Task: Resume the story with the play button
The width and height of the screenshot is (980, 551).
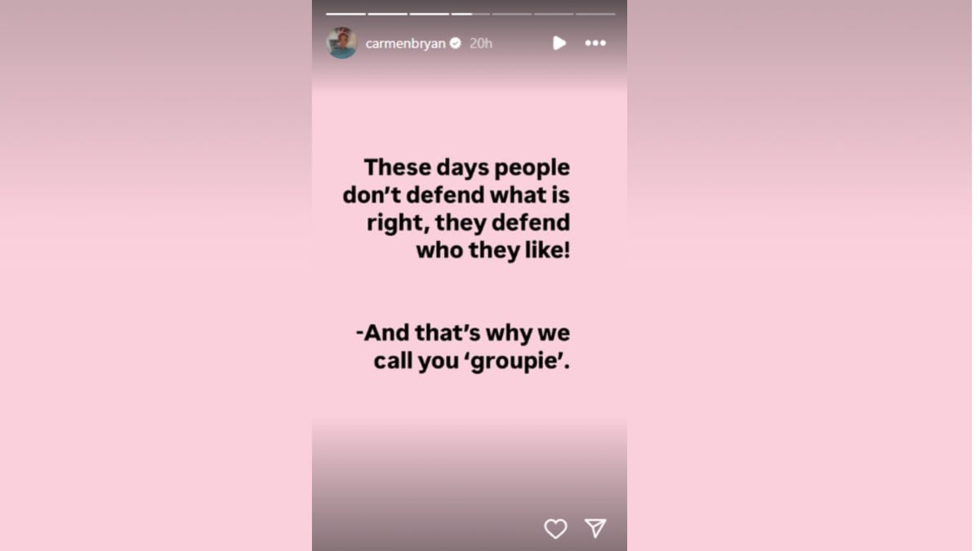Action: [x=559, y=43]
